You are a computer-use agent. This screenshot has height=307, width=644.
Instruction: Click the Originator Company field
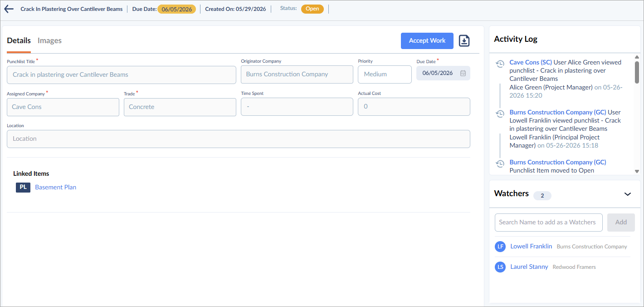(297, 74)
